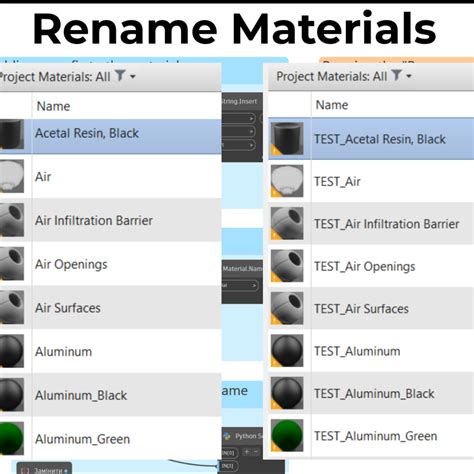Open the filter dropdown arrow in left materials panel
The height and width of the screenshot is (474, 474).
pyautogui.click(x=133, y=76)
